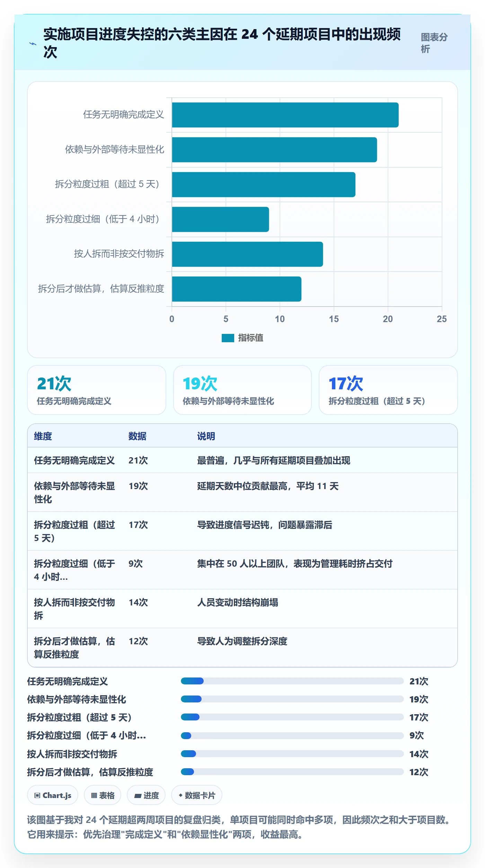Select table cell 导致人为调整拆分深度
485x868 pixels.
point(242,641)
